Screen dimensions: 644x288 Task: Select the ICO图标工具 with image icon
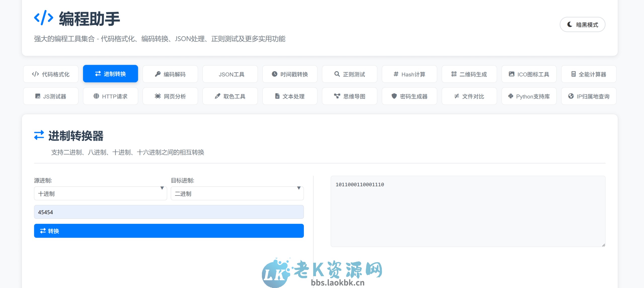pyautogui.click(x=529, y=74)
